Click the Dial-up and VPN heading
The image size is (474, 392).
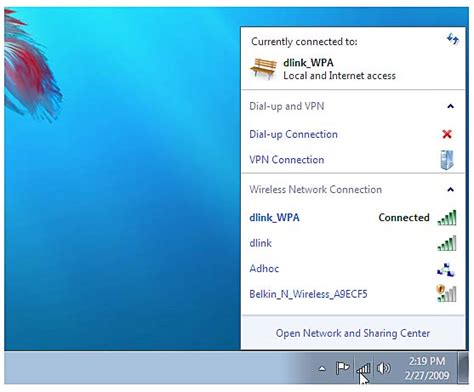(287, 106)
